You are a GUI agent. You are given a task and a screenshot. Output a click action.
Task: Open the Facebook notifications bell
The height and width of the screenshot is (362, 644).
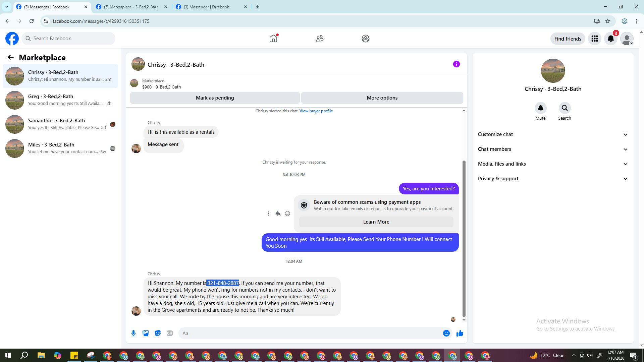pos(610,39)
